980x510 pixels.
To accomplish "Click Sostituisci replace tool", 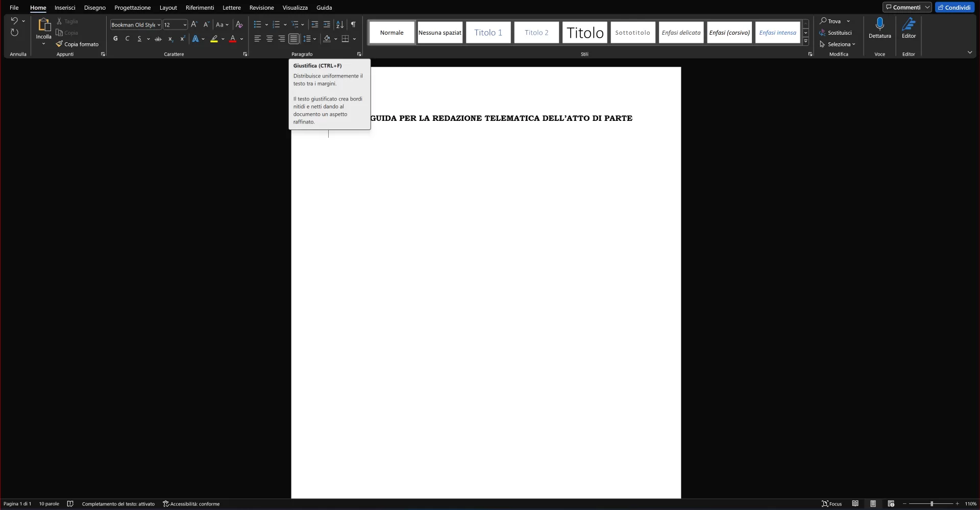I will (836, 33).
